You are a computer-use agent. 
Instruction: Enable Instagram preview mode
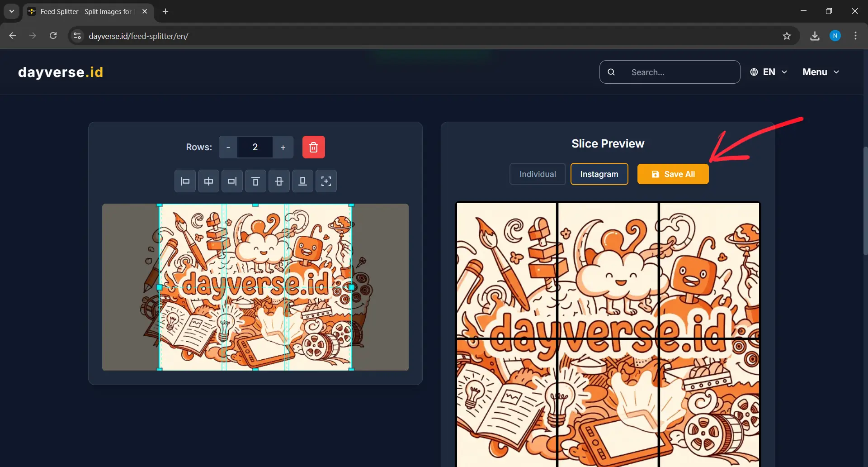tap(599, 174)
